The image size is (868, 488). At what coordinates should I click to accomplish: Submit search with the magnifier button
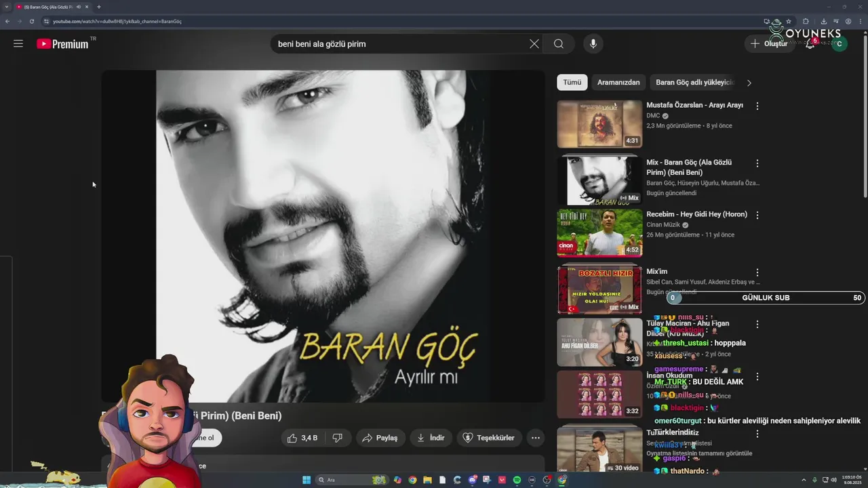click(559, 43)
